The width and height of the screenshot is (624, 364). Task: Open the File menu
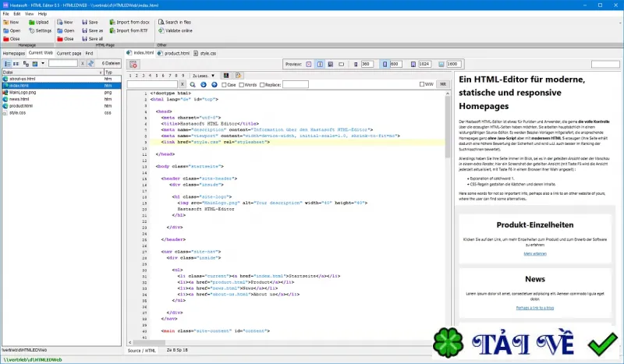[5, 14]
